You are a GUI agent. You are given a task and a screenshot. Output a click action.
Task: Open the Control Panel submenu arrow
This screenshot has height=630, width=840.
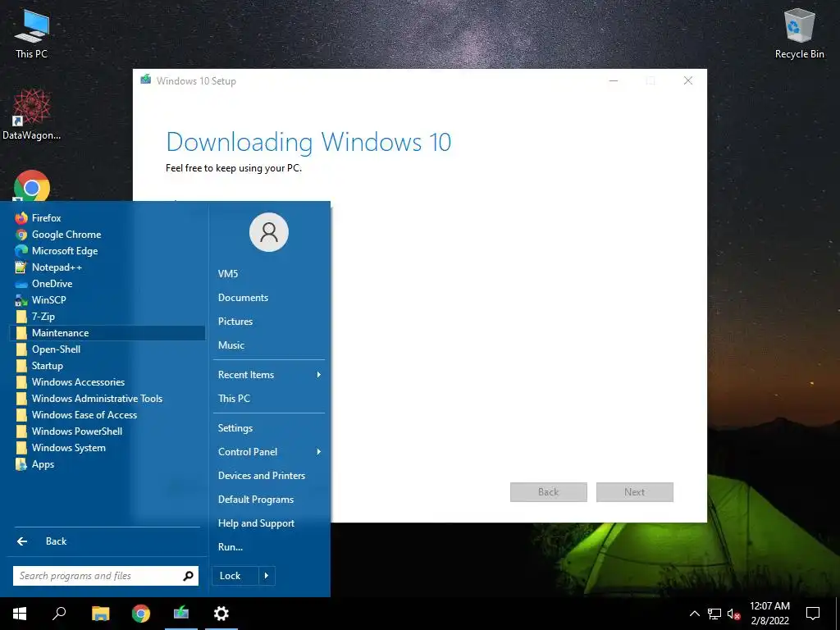tap(318, 452)
